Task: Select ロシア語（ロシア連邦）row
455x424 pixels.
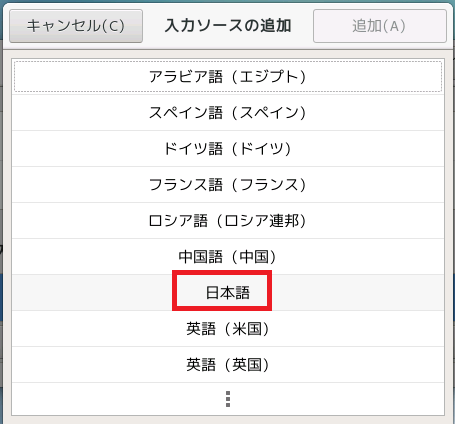Action: [x=228, y=221]
